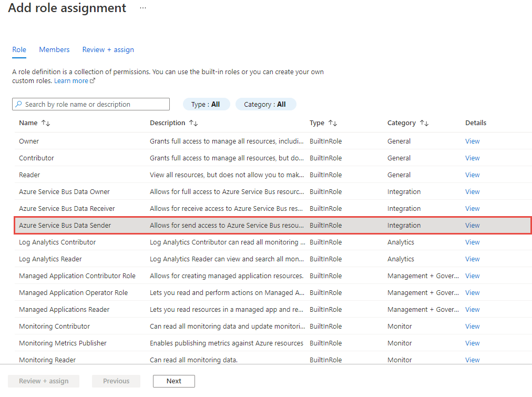The width and height of the screenshot is (532, 397).
Task: Open the Type: All filter
Action: (x=206, y=104)
